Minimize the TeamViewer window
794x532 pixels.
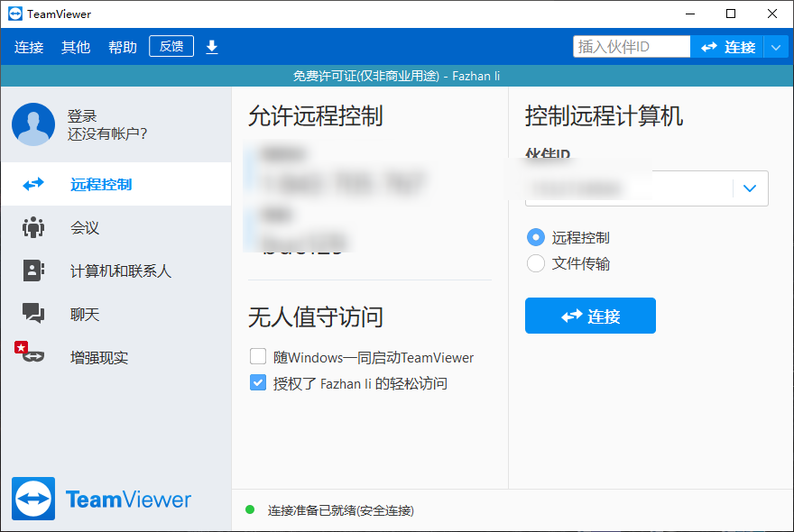click(x=689, y=14)
